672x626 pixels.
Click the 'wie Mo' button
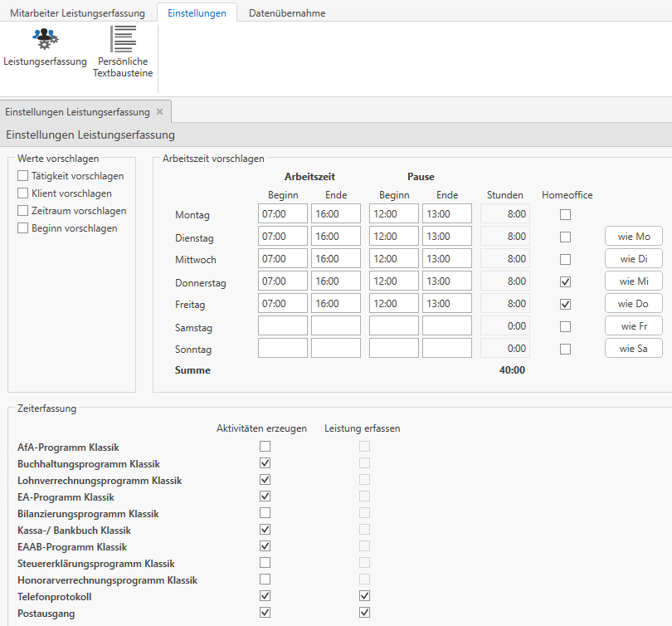click(x=633, y=237)
